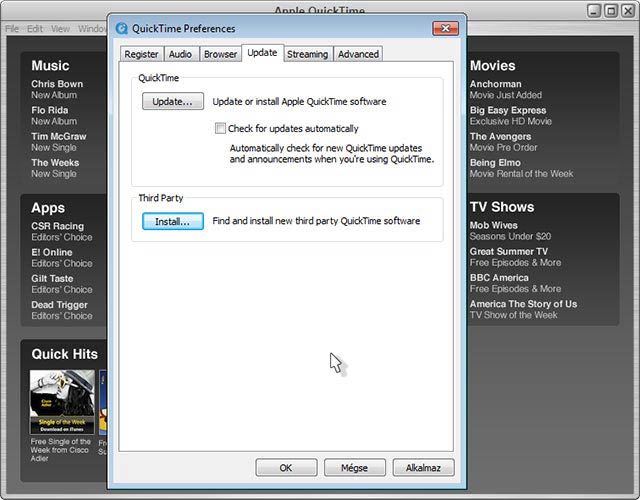Open Mob Wives TV show link

pos(510,231)
